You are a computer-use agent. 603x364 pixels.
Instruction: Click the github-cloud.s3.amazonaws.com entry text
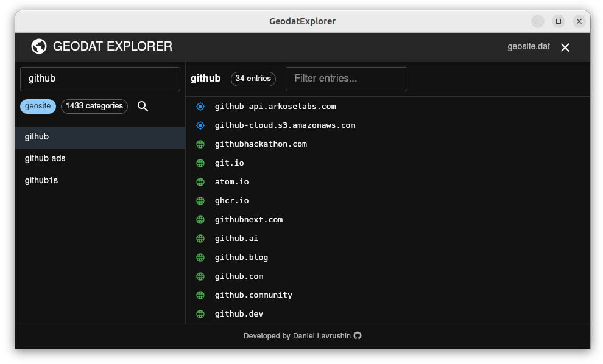pyautogui.click(x=285, y=125)
